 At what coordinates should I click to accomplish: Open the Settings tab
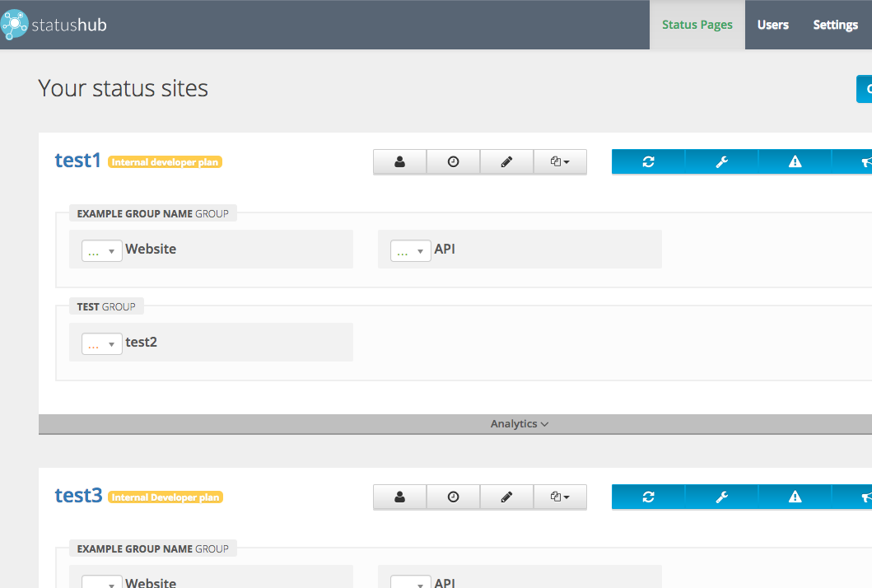[835, 25]
